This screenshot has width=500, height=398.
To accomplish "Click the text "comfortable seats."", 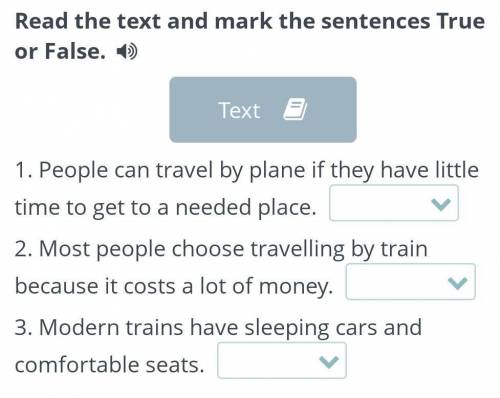I will [x=109, y=365].
